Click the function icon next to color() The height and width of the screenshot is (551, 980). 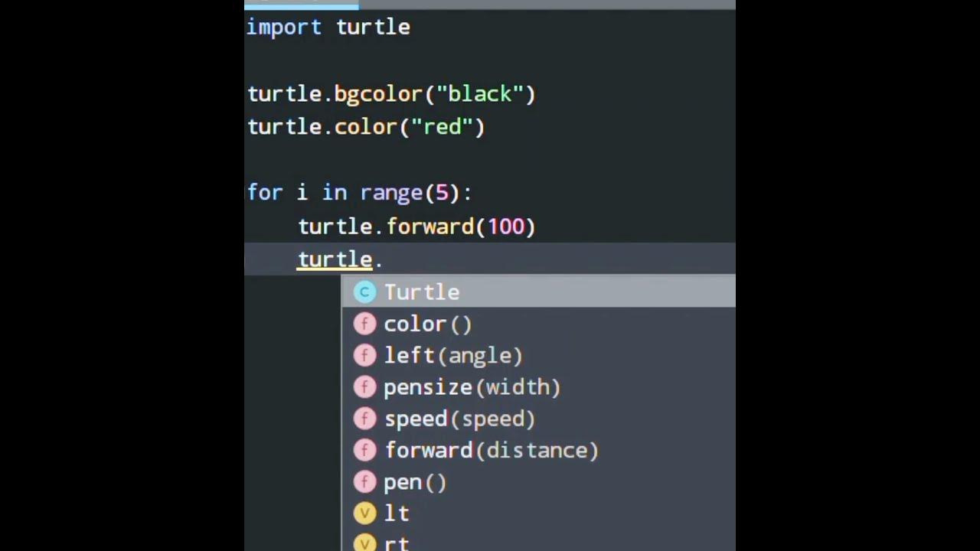[364, 324]
